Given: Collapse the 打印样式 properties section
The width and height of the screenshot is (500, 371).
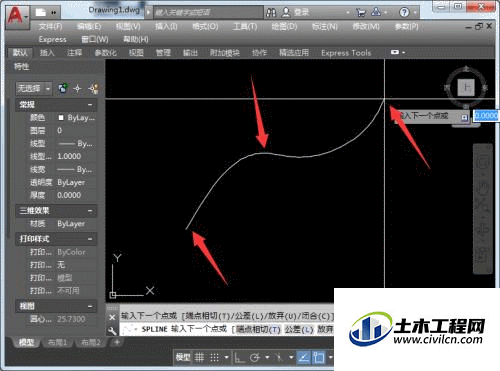Looking at the screenshot, I should coord(90,239).
